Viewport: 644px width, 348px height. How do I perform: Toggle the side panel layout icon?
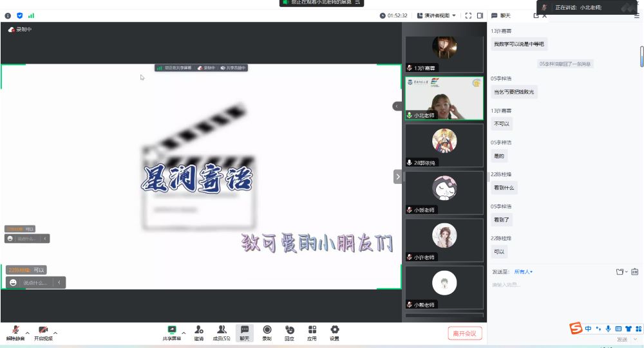tap(480, 15)
